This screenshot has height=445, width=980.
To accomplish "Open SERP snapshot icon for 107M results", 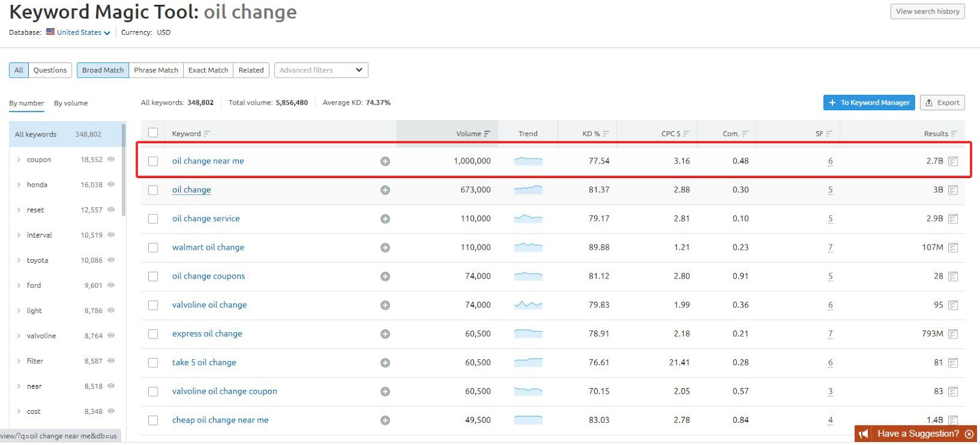I will (953, 248).
